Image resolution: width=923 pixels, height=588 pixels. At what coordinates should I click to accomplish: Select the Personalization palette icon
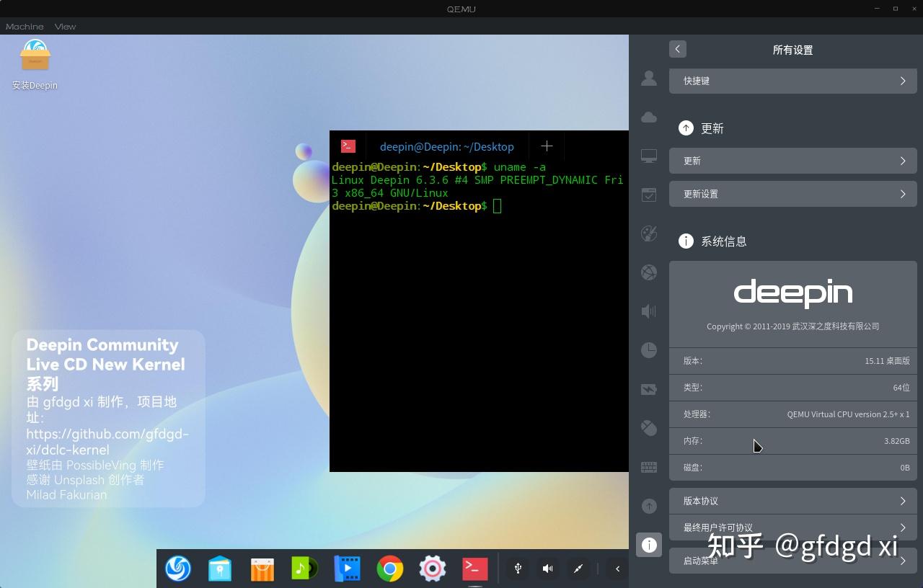648,233
